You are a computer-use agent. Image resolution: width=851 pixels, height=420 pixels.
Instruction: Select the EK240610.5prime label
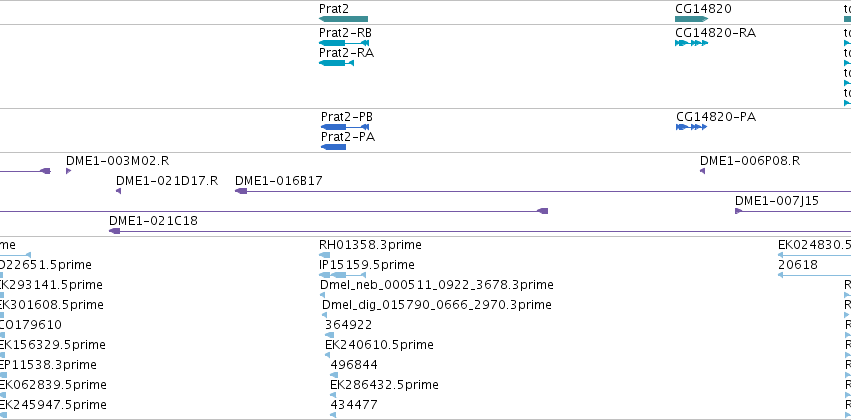pos(379,345)
